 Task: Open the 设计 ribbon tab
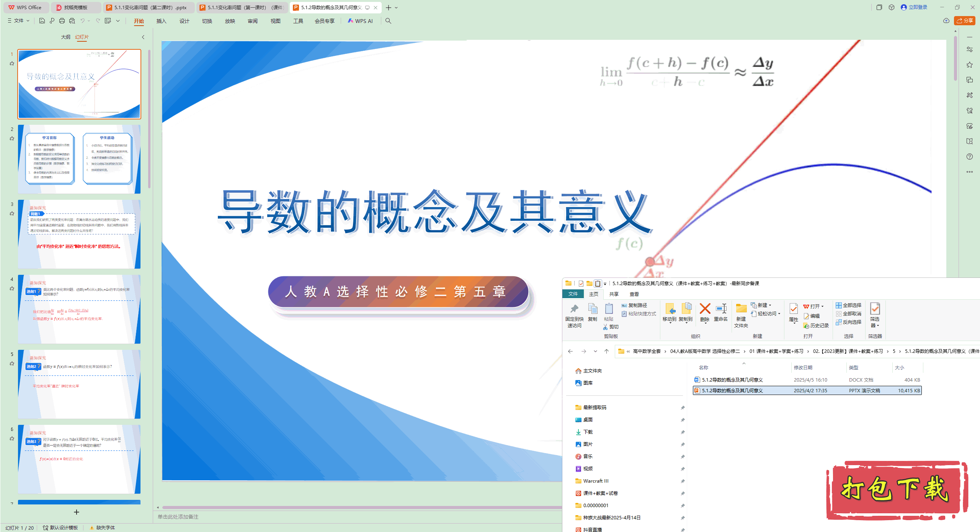[x=184, y=21]
